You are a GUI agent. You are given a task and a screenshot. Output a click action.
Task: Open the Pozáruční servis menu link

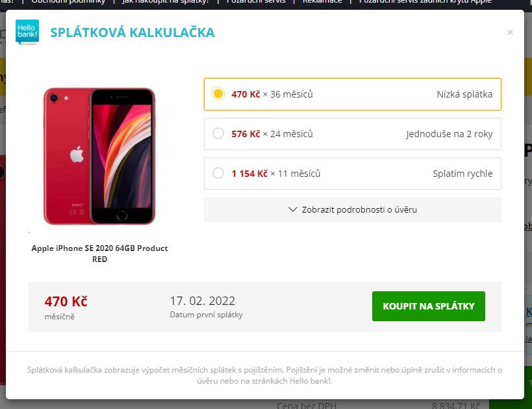(256, 2)
